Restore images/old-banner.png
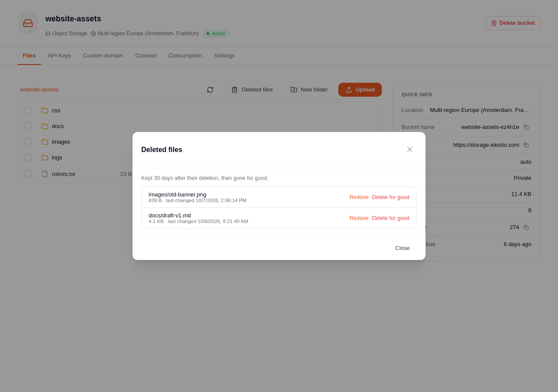558x392 pixels. 359,197
